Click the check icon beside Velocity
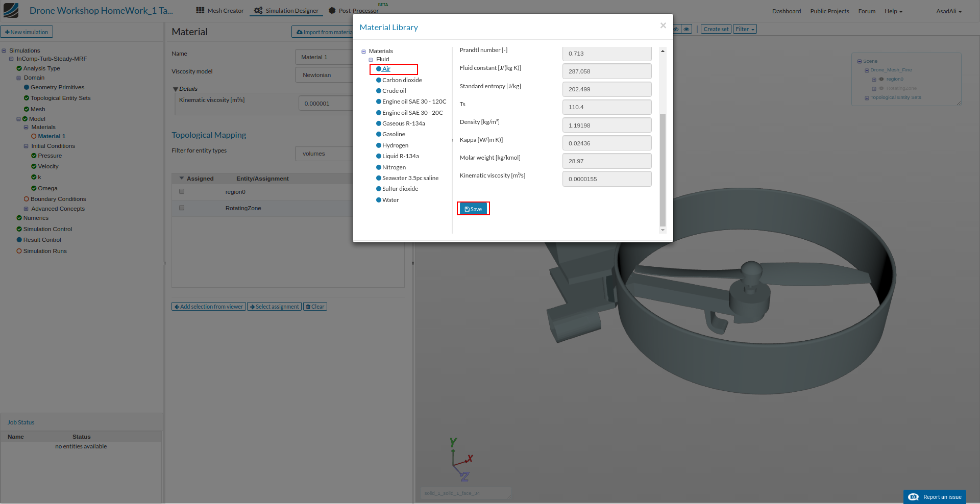This screenshot has height=504, width=980. pyautogui.click(x=34, y=166)
